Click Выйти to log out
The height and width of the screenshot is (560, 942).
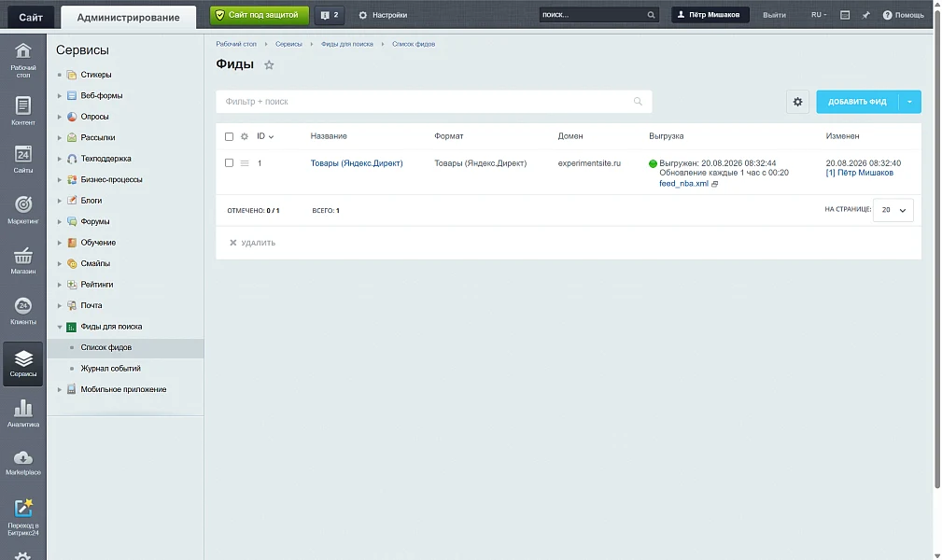pyautogui.click(x=774, y=15)
